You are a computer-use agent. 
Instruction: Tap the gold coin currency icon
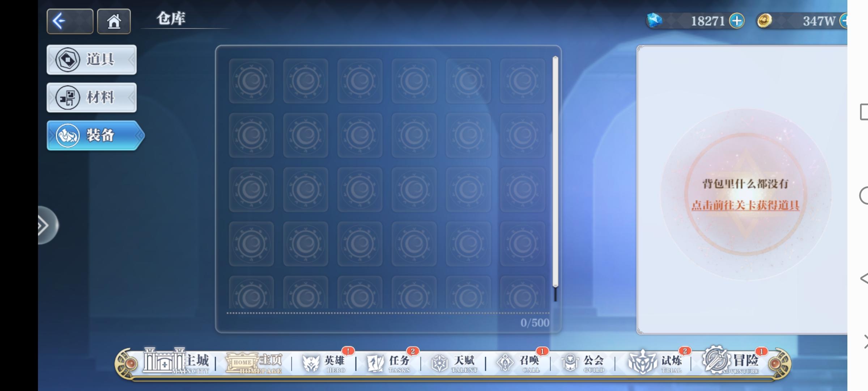pos(764,21)
